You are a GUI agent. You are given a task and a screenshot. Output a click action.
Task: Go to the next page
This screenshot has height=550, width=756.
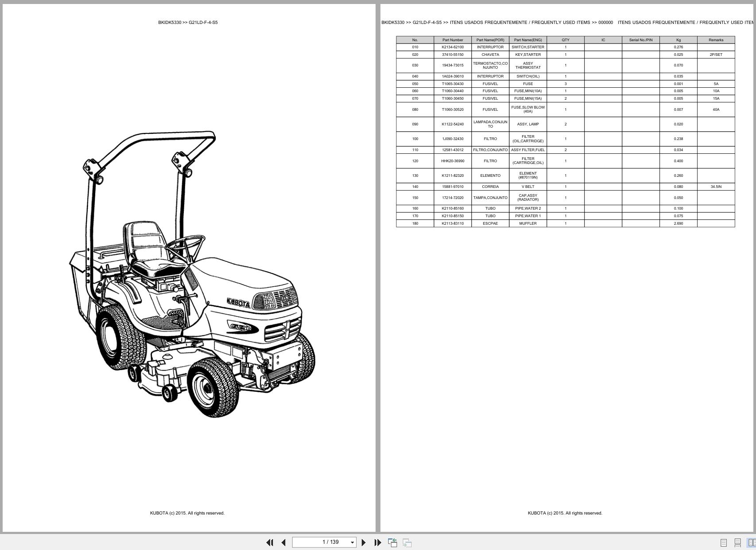pos(364,542)
